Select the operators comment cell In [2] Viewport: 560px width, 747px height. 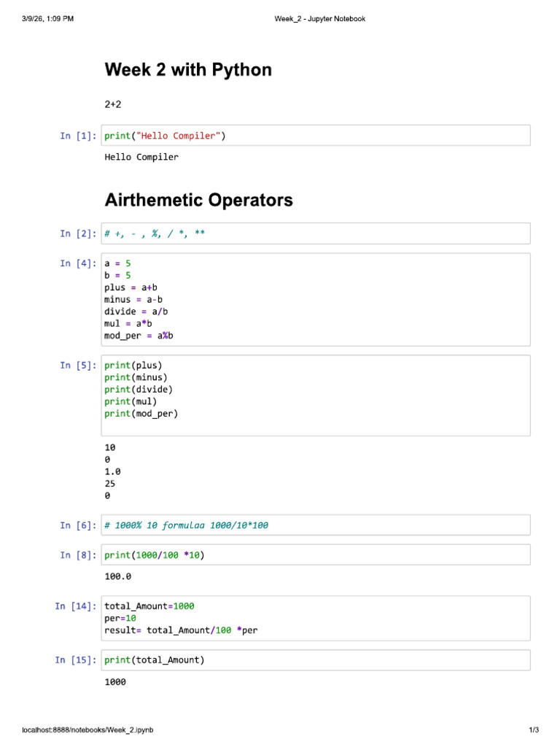point(316,233)
